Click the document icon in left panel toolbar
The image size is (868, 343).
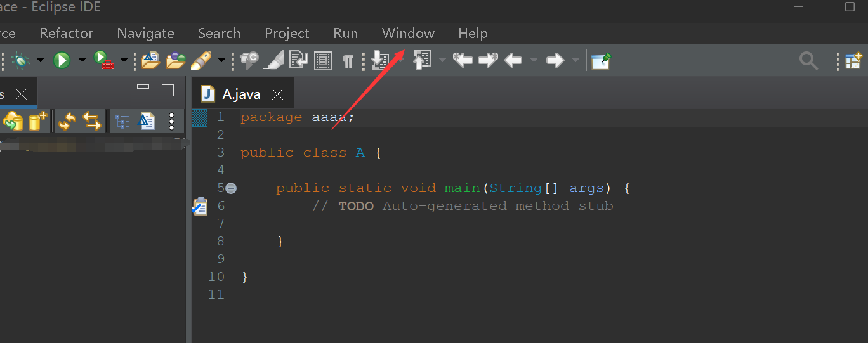tap(147, 121)
